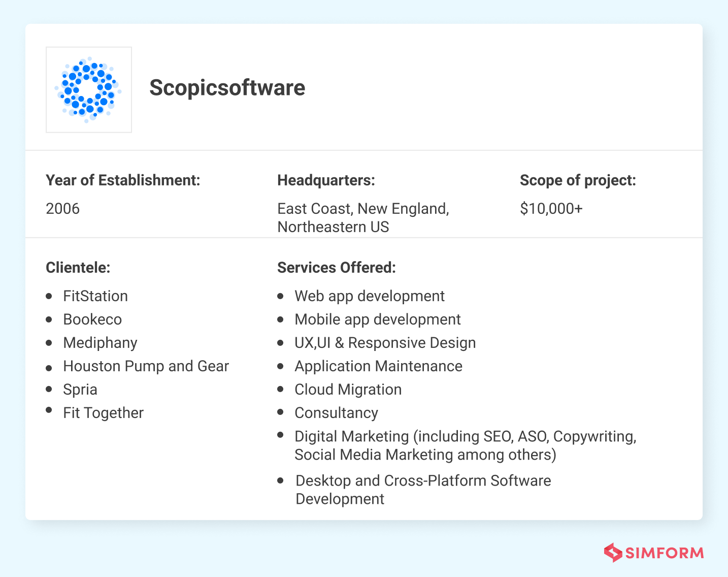Click the 'Headquarters:' heading
The image size is (728, 577).
point(326,180)
